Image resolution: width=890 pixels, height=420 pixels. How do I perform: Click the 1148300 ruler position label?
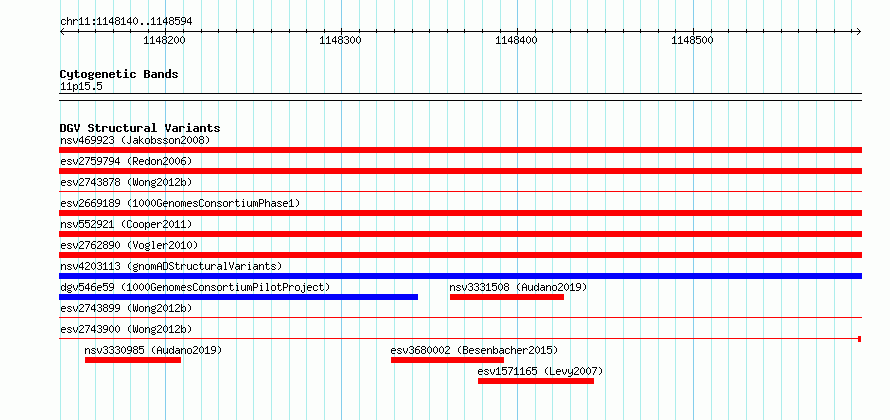coord(341,41)
